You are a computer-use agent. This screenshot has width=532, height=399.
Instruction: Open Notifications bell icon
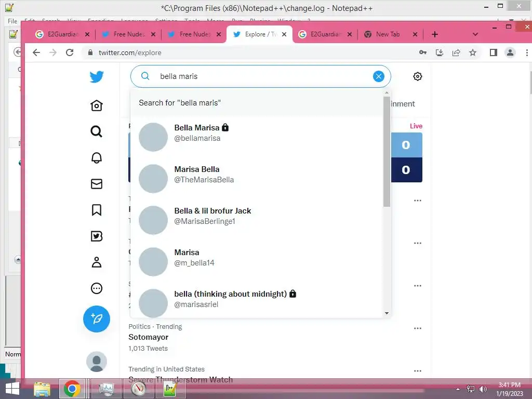coord(97,158)
